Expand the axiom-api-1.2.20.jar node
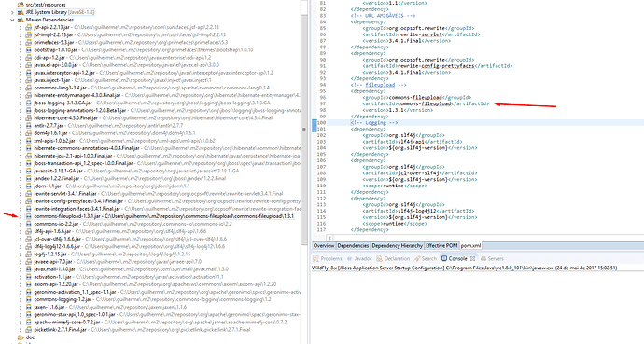The height and width of the screenshot is (344, 644). pos(21,284)
